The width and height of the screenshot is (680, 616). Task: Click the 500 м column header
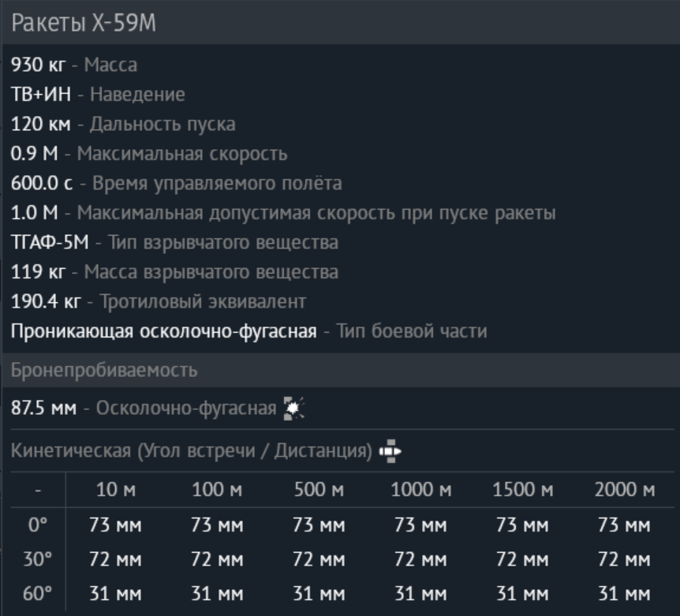tap(319, 490)
